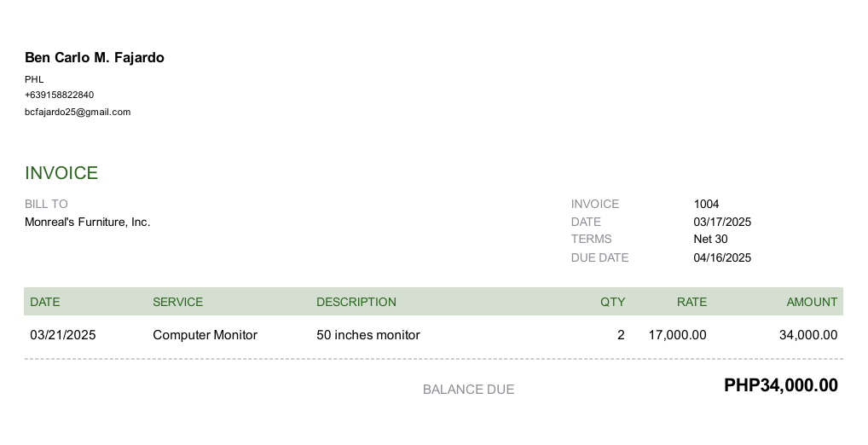Click the due date 04/16/2025
868x445 pixels.
coord(722,257)
